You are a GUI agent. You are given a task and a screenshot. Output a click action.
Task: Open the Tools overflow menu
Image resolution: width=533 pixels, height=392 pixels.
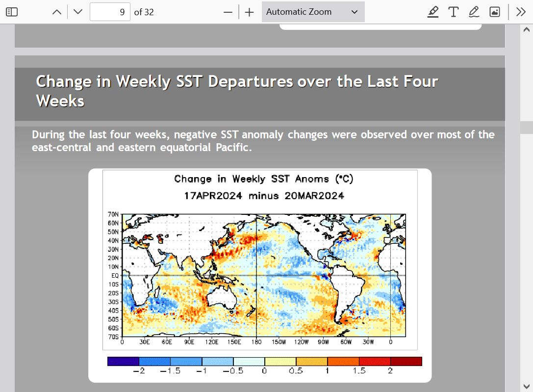pyautogui.click(x=520, y=12)
